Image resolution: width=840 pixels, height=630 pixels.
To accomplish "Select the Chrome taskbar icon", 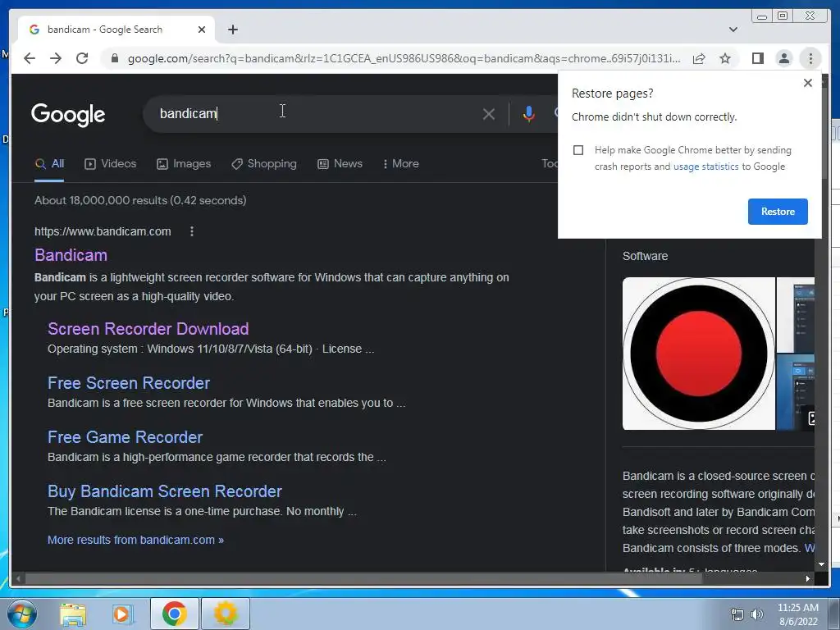I will click(174, 614).
